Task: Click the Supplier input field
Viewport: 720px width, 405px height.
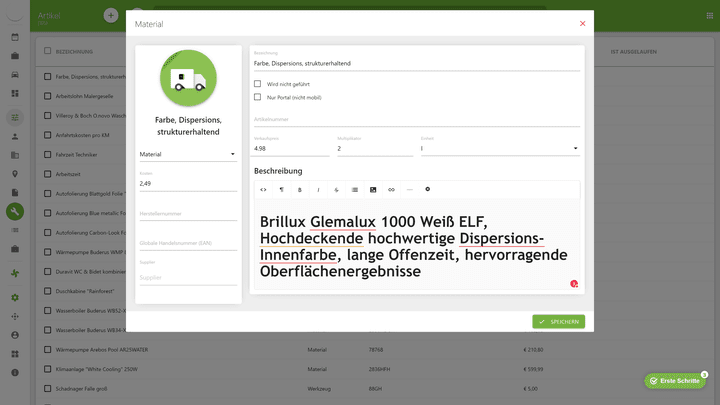Action: pos(188,277)
